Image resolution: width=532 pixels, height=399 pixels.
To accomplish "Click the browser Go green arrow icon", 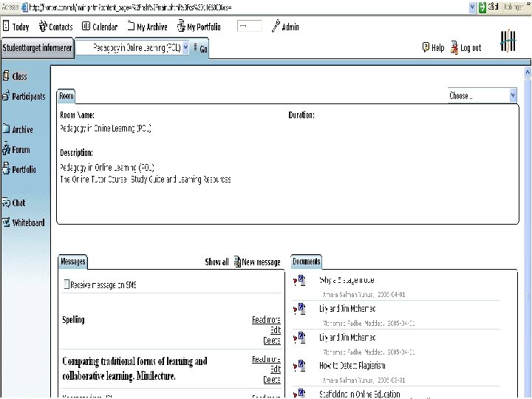I will [482, 7].
